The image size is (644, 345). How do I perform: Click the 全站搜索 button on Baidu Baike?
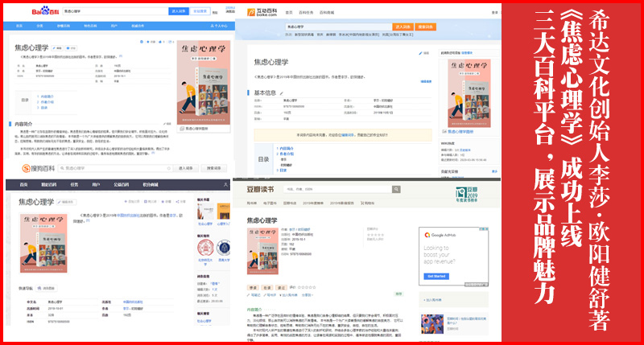pos(204,12)
